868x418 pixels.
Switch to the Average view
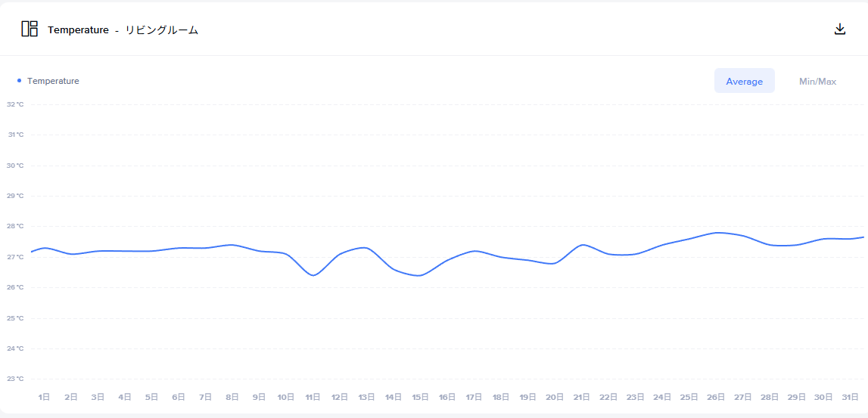coord(744,81)
